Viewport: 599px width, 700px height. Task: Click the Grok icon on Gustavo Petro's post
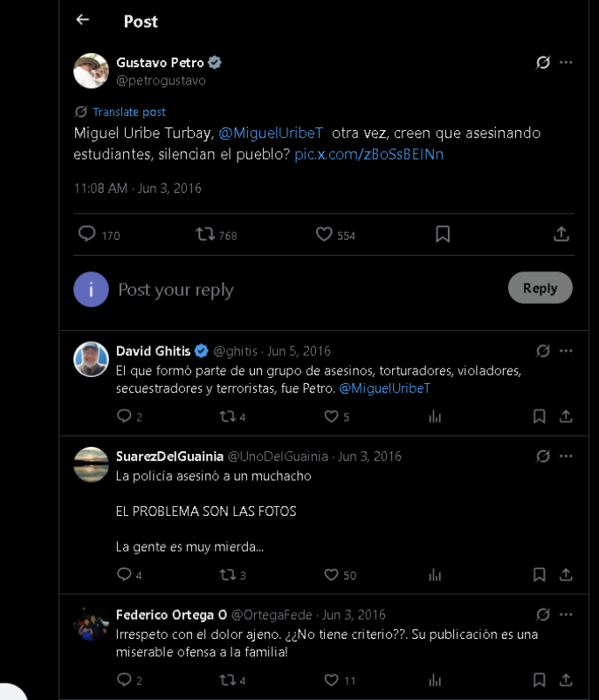pos(543,63)
